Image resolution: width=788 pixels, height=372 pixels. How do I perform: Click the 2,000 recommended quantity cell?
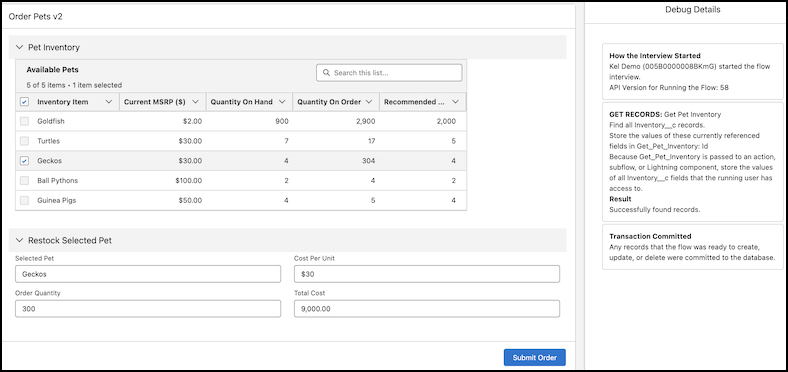(446, 122)
